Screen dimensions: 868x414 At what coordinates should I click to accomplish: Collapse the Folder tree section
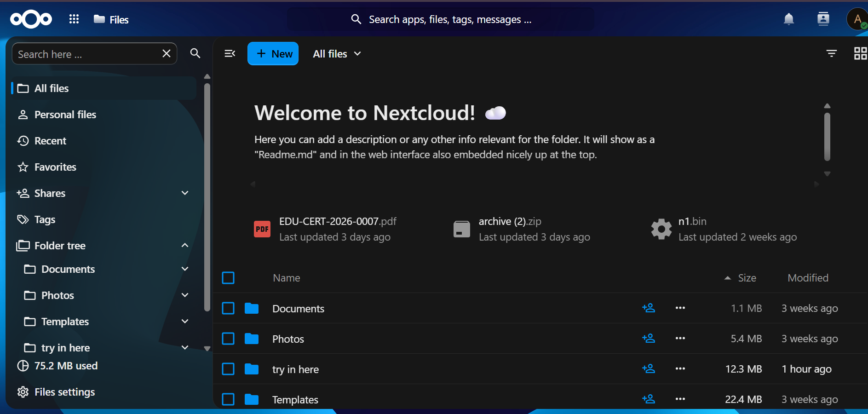(x=185, y=245)
